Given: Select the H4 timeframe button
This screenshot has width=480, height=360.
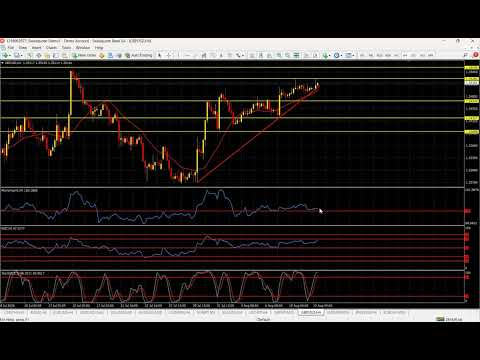Looking at the screenshot, I should click(405, 55).
